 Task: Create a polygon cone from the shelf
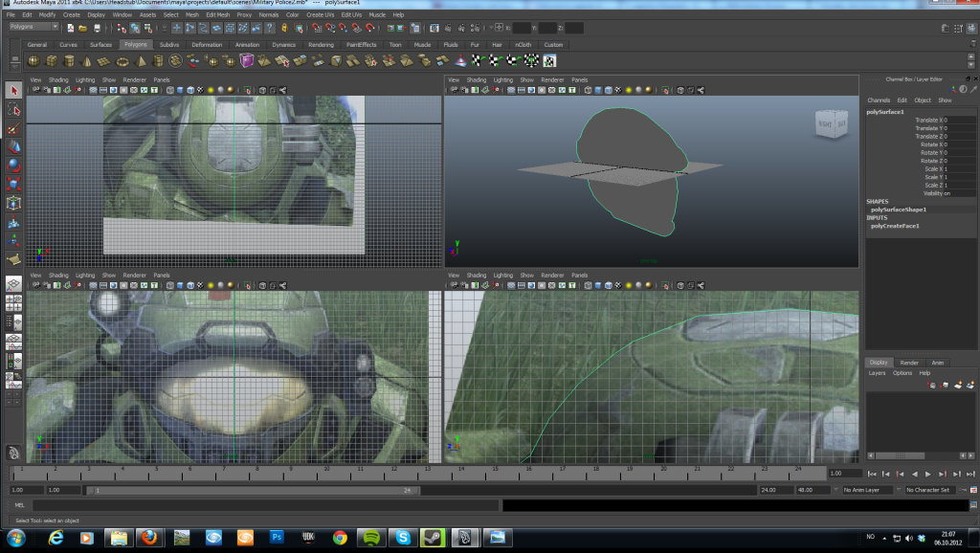point(87,60)
